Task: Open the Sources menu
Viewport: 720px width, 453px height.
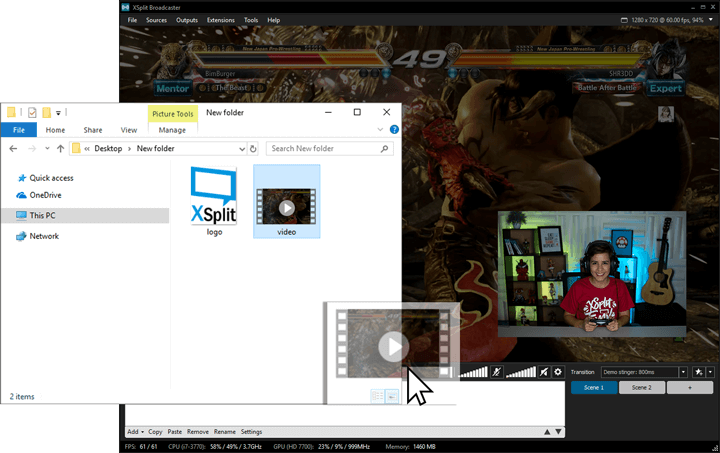Action: click(157, 20)
